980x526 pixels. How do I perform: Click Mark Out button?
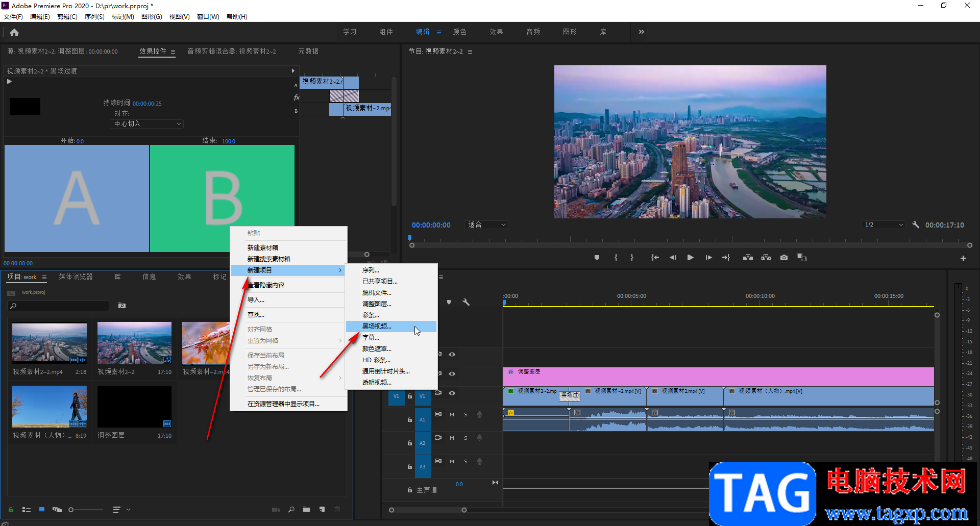click(x=632, y=258)
